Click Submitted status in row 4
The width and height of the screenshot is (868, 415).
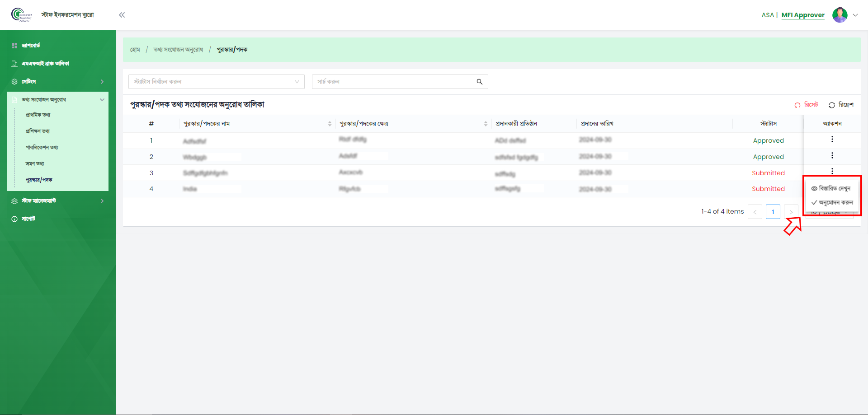[x=769, y=189]
